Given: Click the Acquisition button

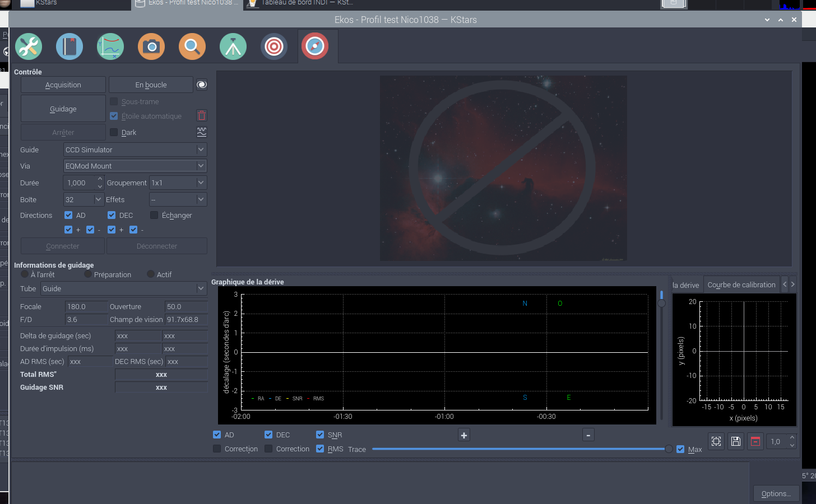Looking at the screenshot, I should [63, 85].
